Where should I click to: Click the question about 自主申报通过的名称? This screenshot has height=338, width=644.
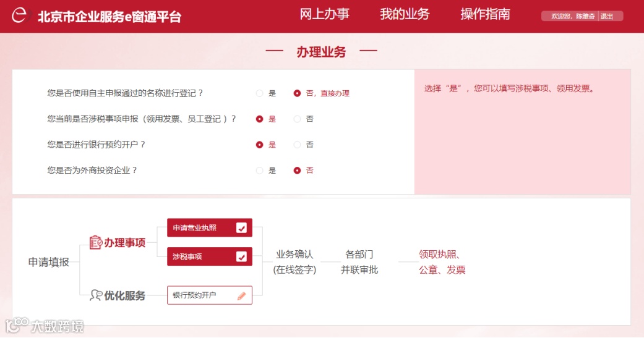126,93
